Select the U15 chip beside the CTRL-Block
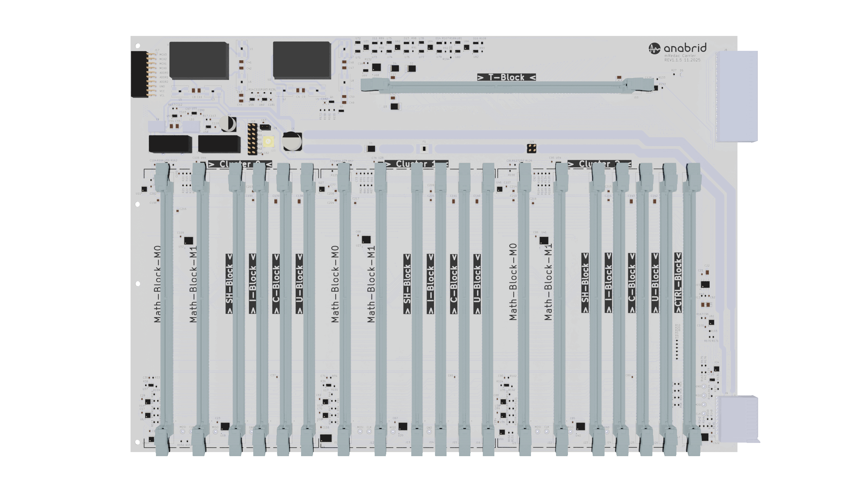Screen dimensions: 868x488 point(705,284)
